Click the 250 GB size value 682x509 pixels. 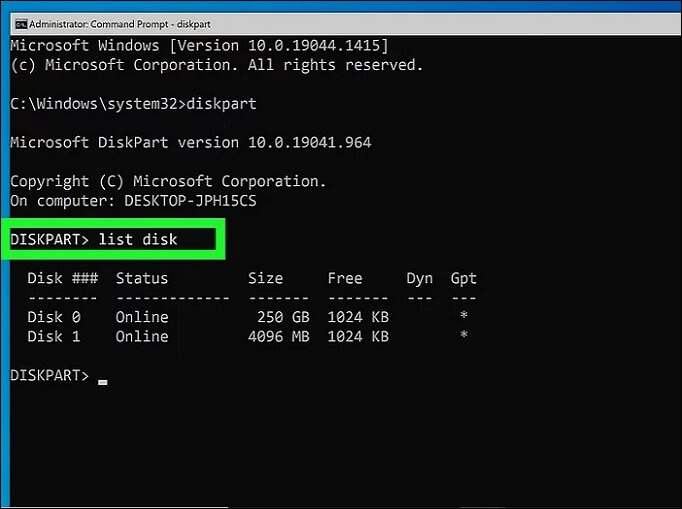pos(283,317)
